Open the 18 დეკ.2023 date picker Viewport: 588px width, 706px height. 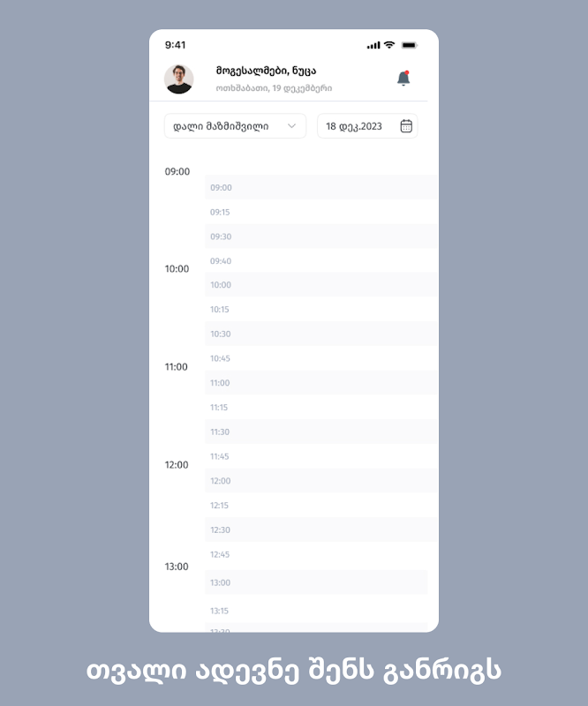[x=367, y=126]
